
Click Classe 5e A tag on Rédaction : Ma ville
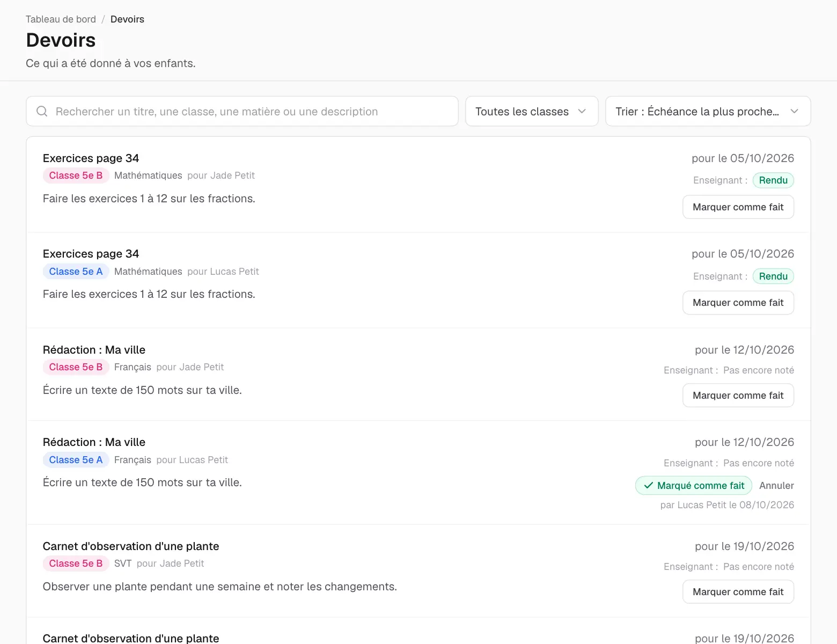coord(76,460)
